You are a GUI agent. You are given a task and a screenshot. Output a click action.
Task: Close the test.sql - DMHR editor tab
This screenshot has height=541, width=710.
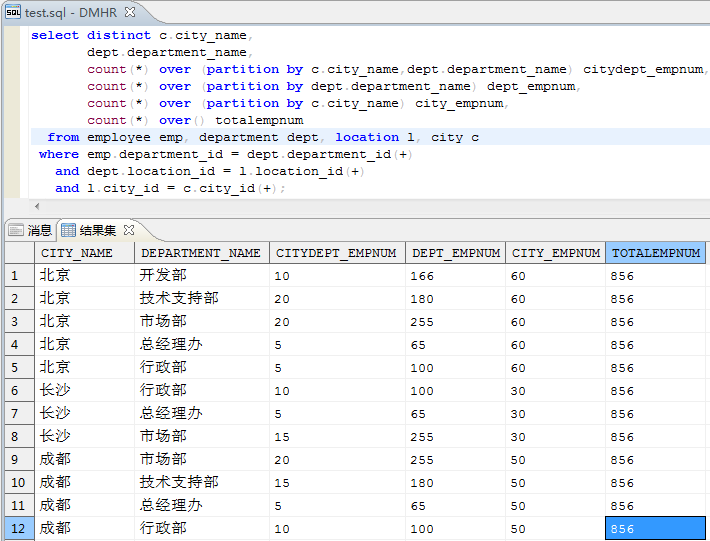coord(131,12)
